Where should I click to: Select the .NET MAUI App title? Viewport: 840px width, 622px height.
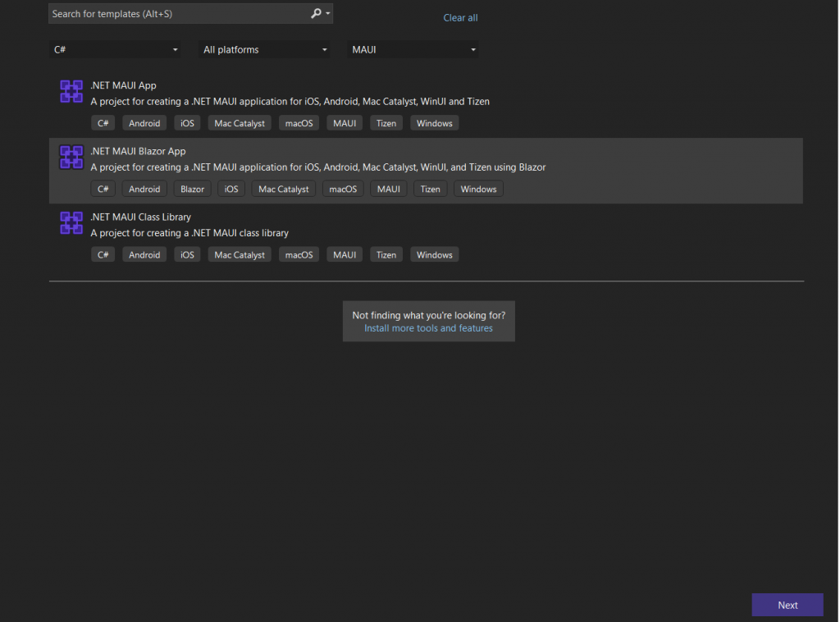(123, 85)
